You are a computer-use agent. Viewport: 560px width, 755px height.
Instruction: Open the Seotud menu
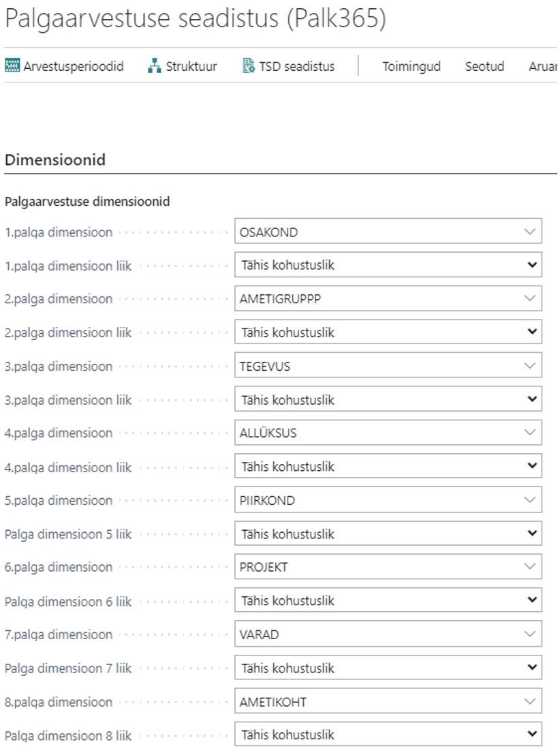pos(484,66)
